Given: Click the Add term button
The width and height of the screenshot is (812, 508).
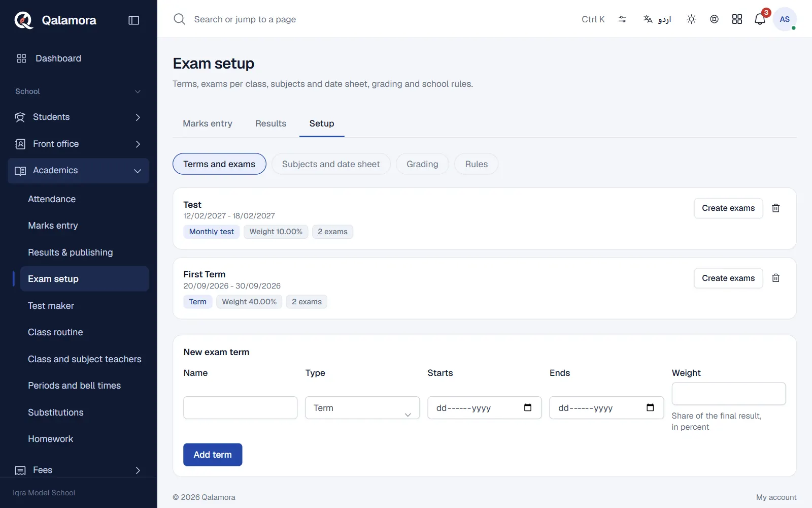Looking at the screenshot, I should [213, 455].
